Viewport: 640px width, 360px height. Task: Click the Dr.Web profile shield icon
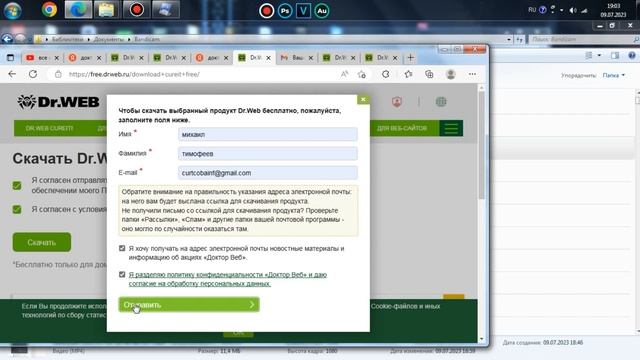coord(397,102)
